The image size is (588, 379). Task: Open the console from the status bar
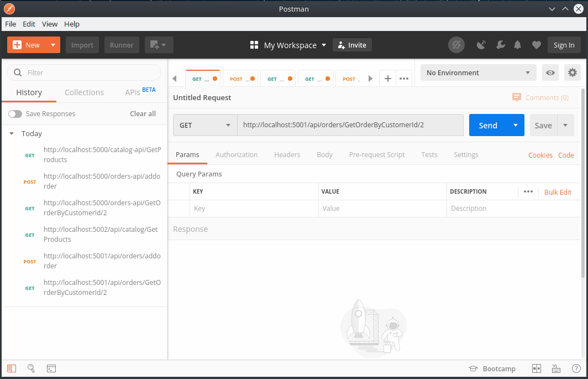pos(51,368)
